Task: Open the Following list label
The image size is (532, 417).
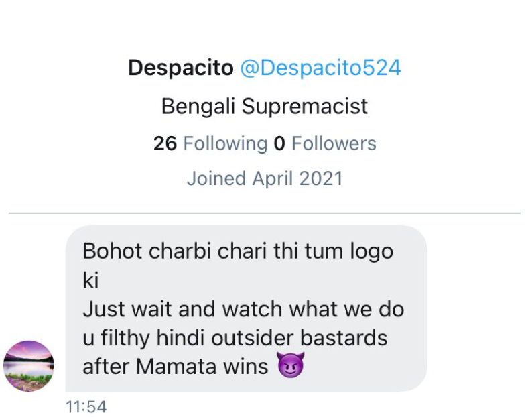Action: (x=224, y=143)
